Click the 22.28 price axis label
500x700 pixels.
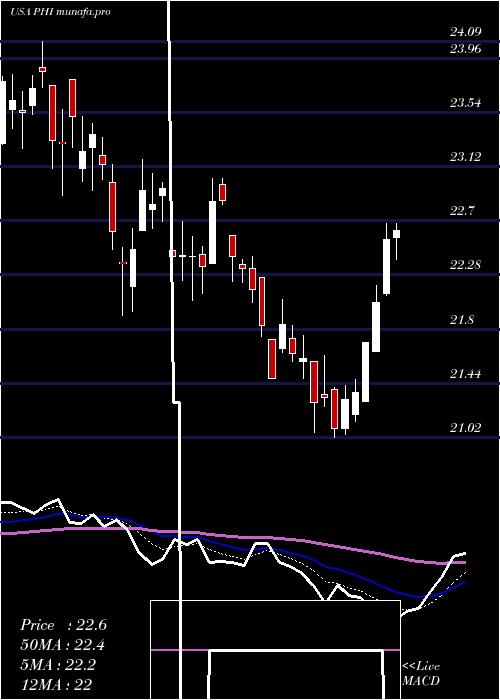pyautogui.click(x=465, y=265)
